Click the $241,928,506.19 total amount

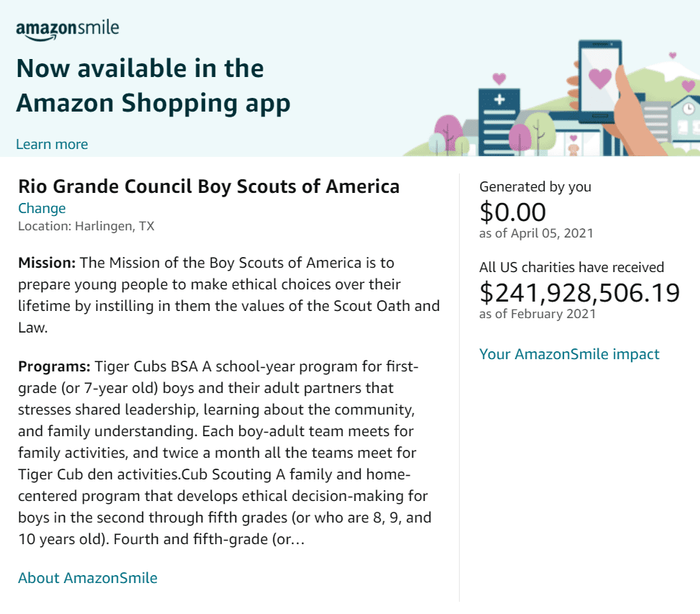[579, 293]
